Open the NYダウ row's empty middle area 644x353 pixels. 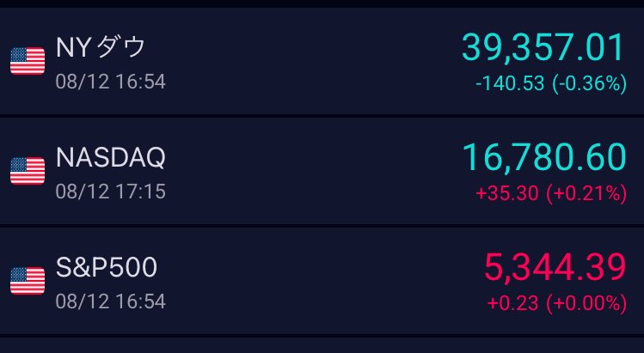tap(312, 61)
